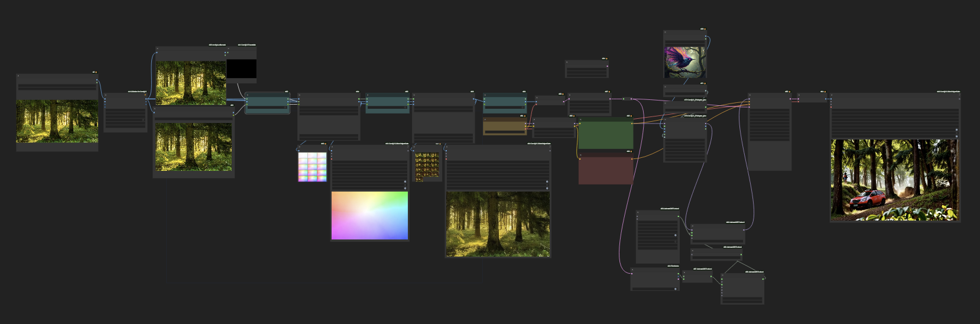Viewport: 980px width, 324px height.
Task: Collapse the node showing the red car image
Action: click(x=832, y=95)
